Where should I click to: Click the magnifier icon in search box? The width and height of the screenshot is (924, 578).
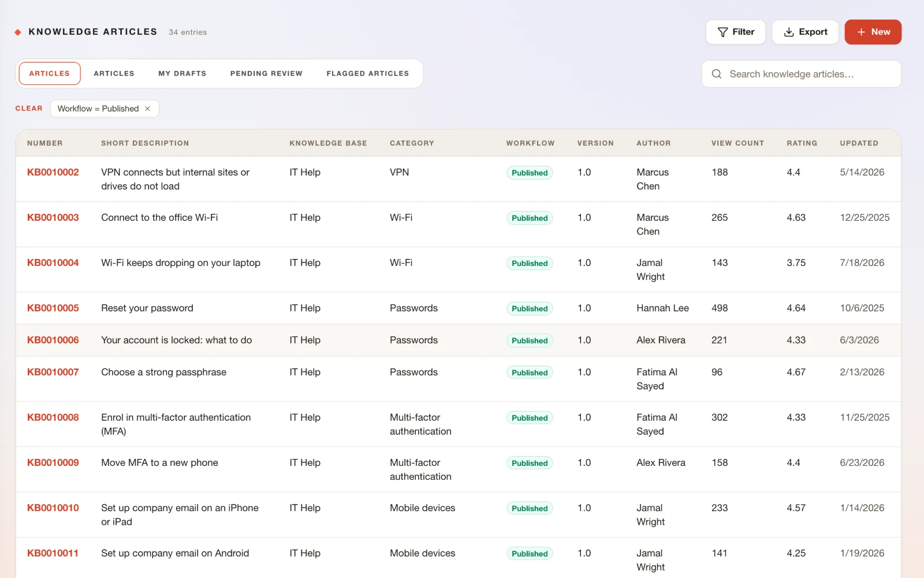[717, 74]
